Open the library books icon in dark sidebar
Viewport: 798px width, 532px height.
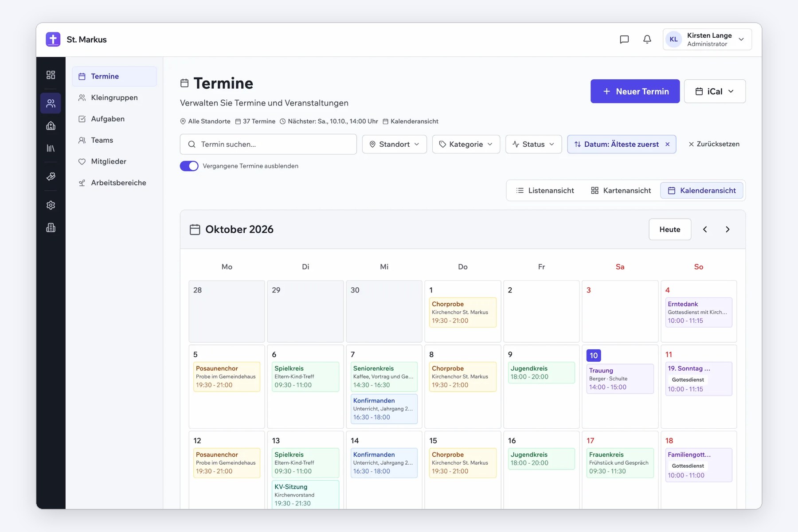click(51, 148)
